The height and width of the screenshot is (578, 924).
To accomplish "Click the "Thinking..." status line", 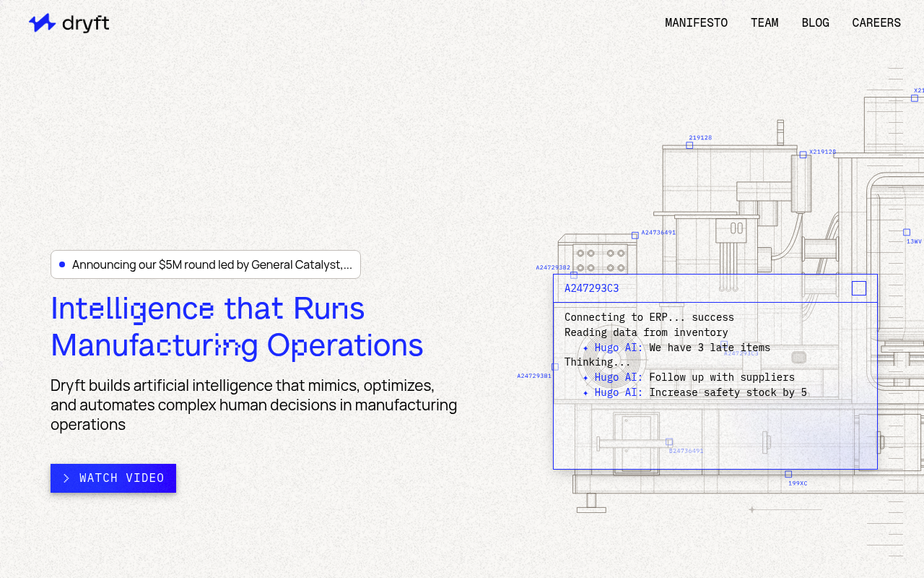I will (x=598, y=362).
